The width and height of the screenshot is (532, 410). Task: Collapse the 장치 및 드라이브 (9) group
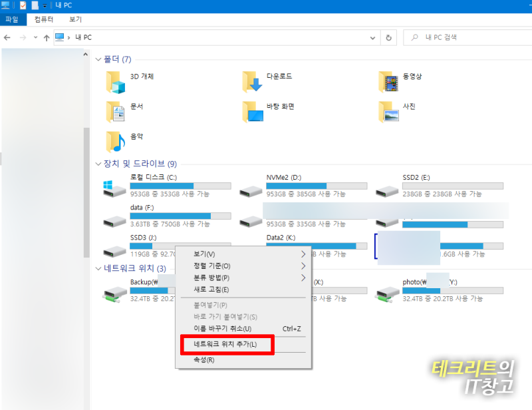tap(98, 164)
